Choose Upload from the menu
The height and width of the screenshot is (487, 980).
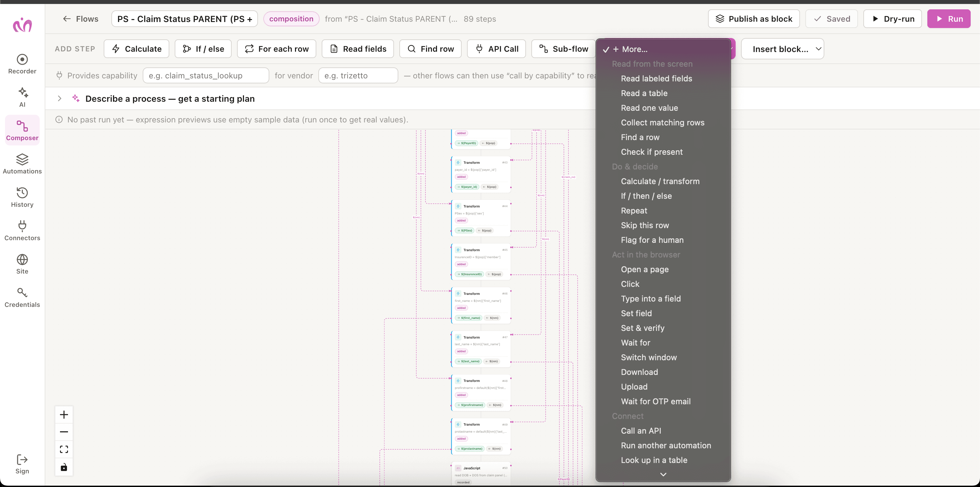[x=663, y=387]
